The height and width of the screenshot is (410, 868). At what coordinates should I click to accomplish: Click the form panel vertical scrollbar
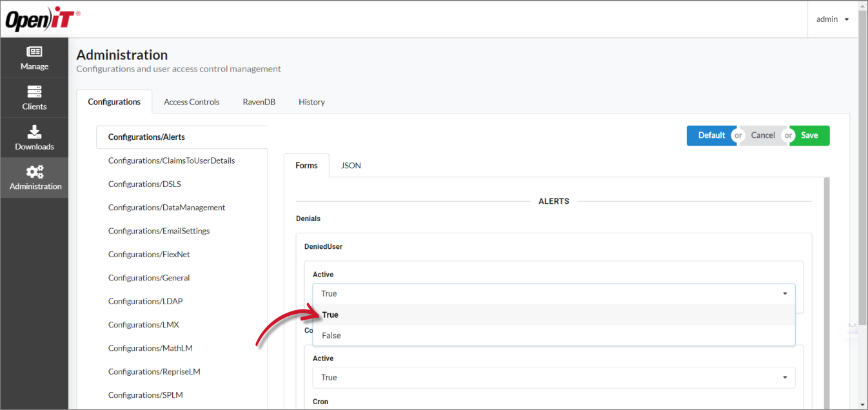tap(827, 293)
